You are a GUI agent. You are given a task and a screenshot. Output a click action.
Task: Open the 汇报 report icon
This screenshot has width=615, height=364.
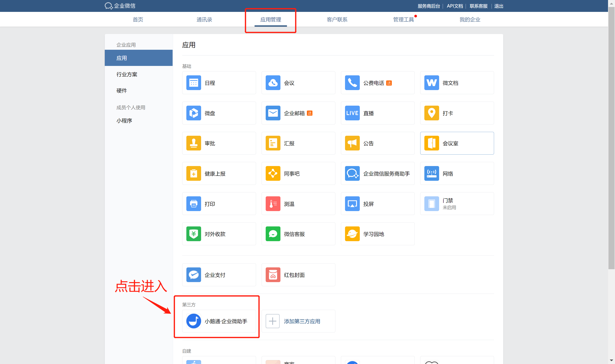point(273,143)
